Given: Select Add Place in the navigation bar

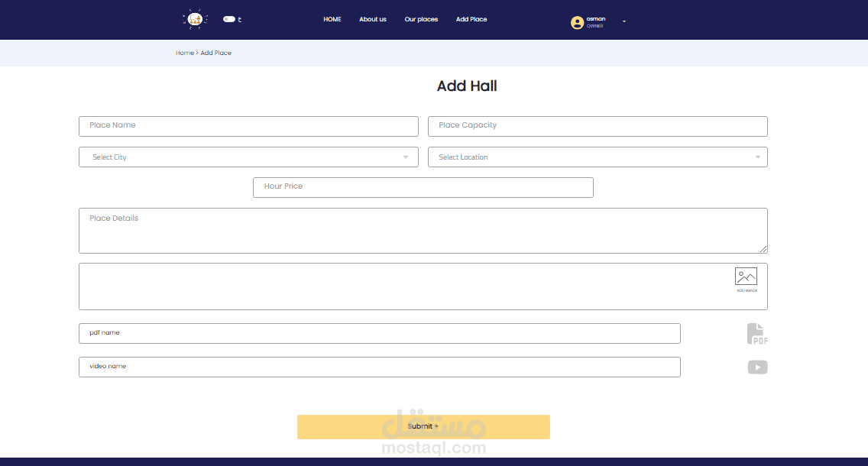Looking at the screenshot, I should [x=471, y=19].
